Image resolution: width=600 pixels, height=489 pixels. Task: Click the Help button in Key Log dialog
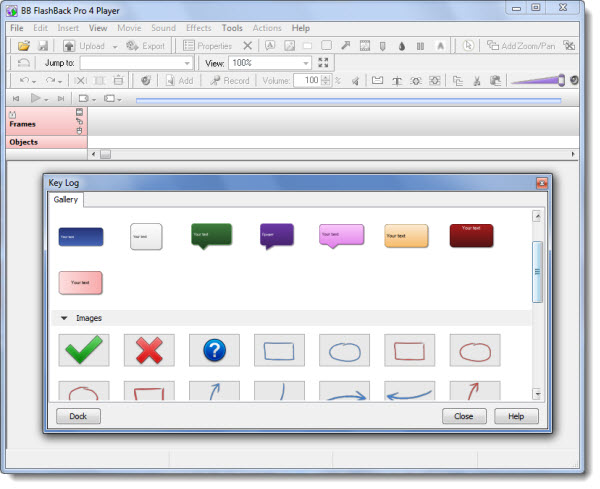516,416
